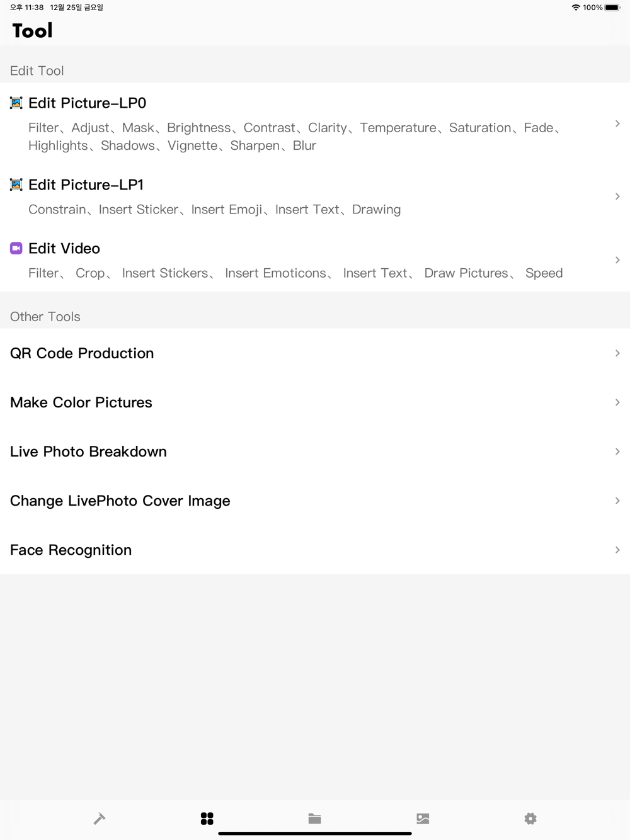Open the QR Code Production chevron
This screenshot has height=840, width=630.
617,353
